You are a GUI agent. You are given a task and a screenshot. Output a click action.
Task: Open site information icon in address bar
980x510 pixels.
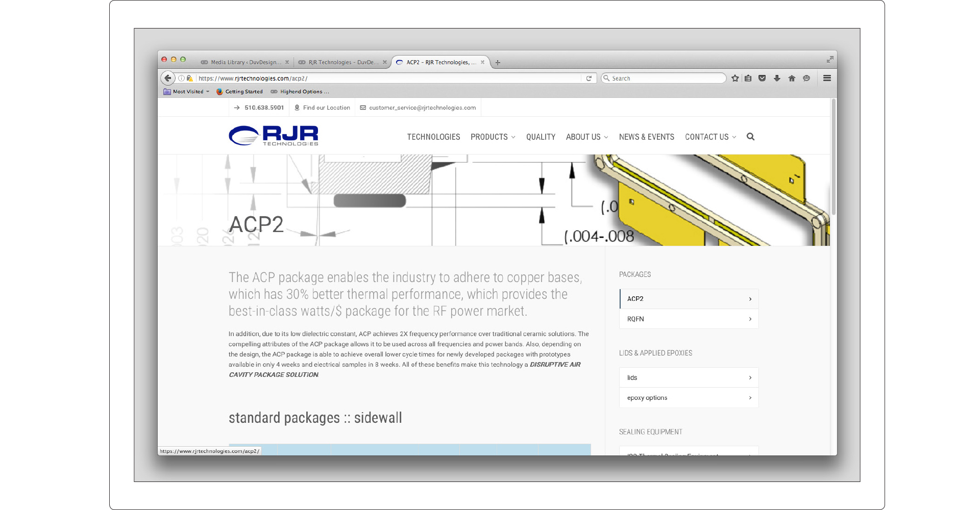pyautogui.click(x=181, y=78)
